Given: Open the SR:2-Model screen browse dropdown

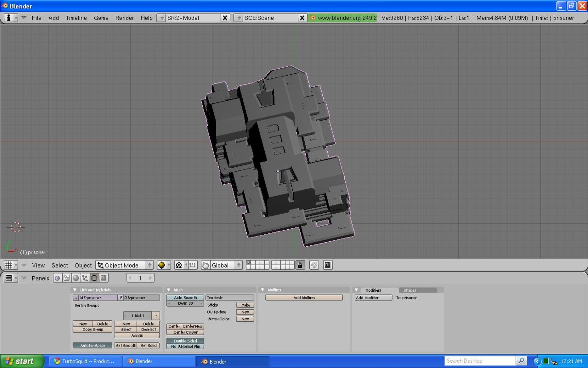Looking at the screenshot, I should pos(162,18).
